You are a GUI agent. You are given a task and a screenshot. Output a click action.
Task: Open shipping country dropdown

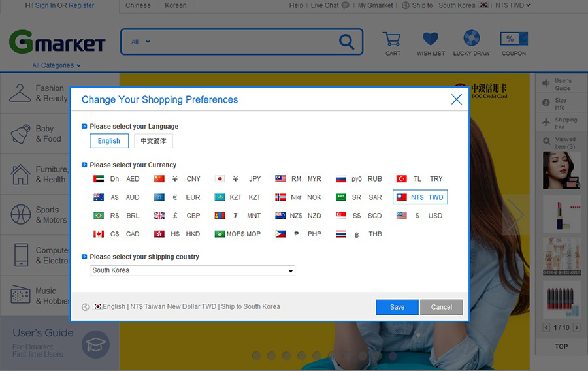click(x=192, y=270)
